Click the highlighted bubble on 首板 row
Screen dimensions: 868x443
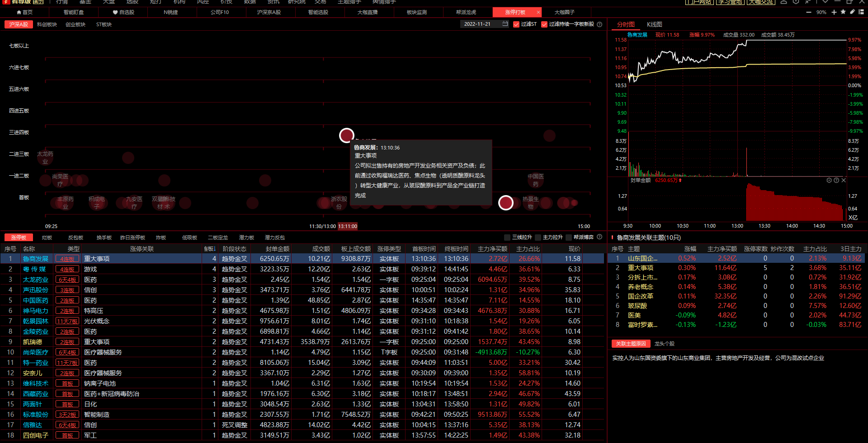pyautogui.click(x=505, y=203)
